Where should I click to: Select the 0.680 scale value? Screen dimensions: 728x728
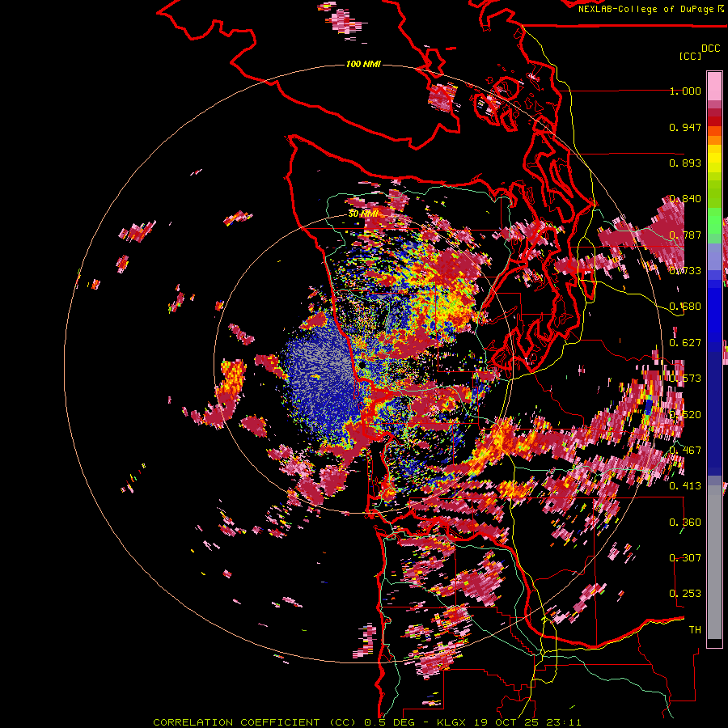(685, 307)
